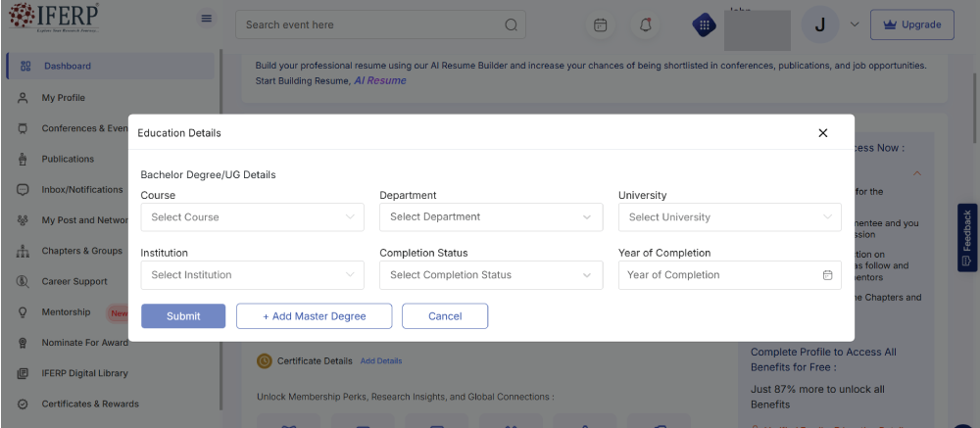The width and height of the screenshot is (980, 428).
Task: Go to Publications in the sidebar
Action: tap(68, 159)
